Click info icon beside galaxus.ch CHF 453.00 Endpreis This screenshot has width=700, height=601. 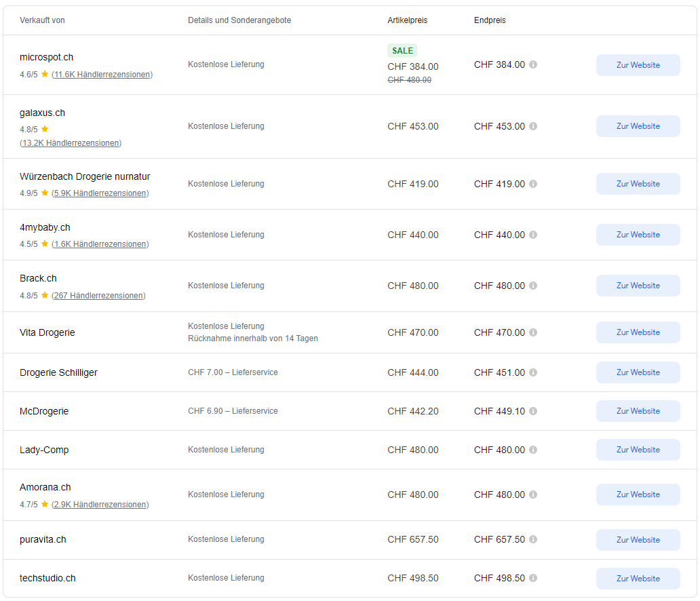(x=533, y=126)
